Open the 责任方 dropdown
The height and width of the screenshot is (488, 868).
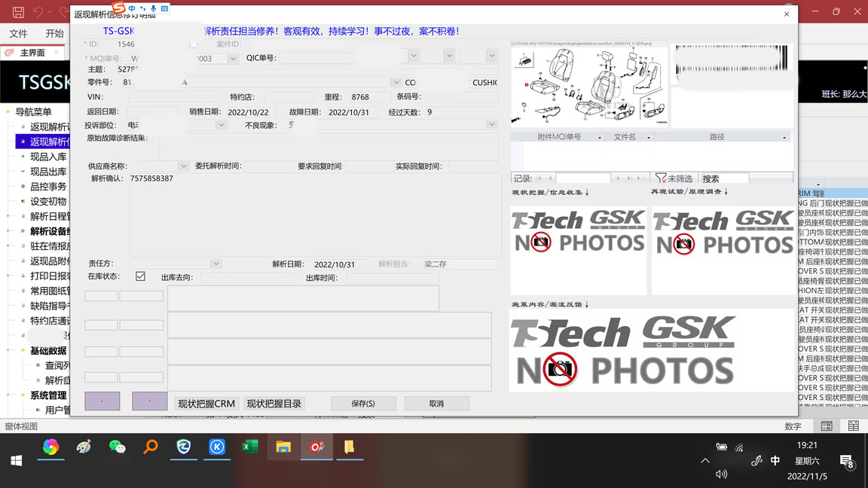(216, 264)
